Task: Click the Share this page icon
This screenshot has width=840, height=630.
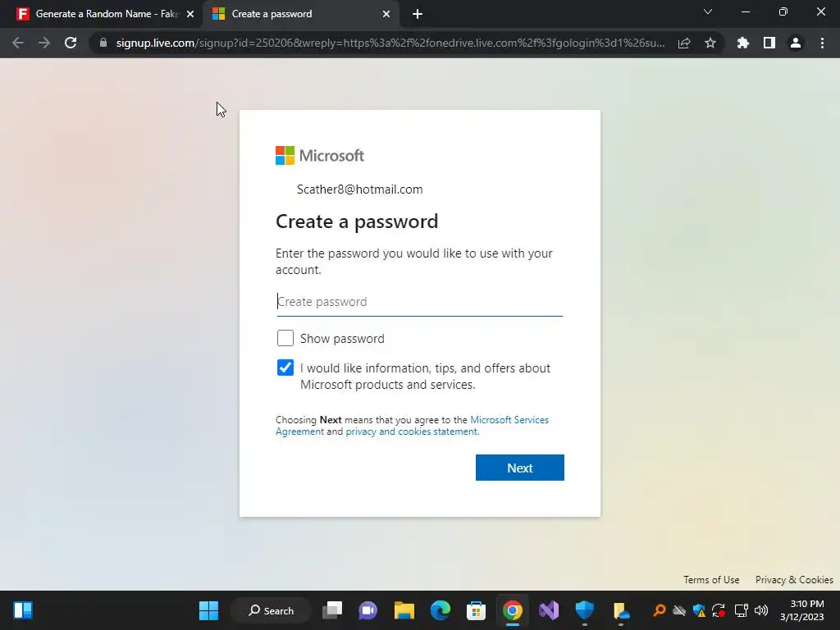Action: [684, 43]
